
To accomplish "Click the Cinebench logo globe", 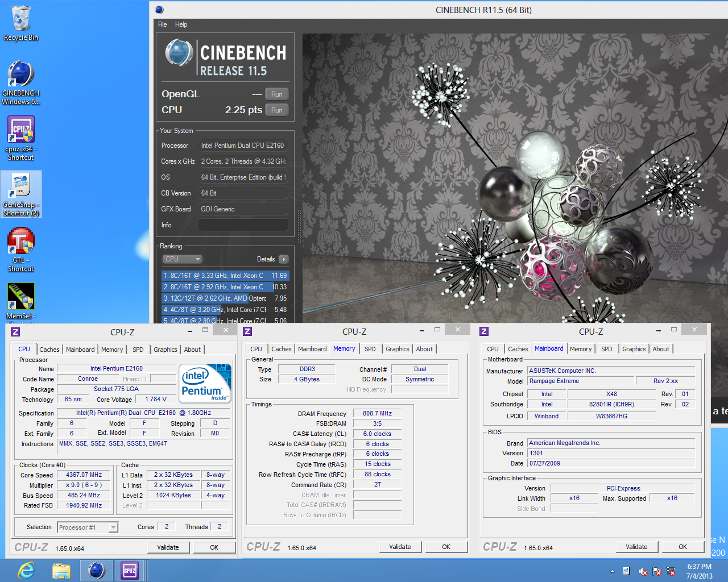I will pos(179,53).
